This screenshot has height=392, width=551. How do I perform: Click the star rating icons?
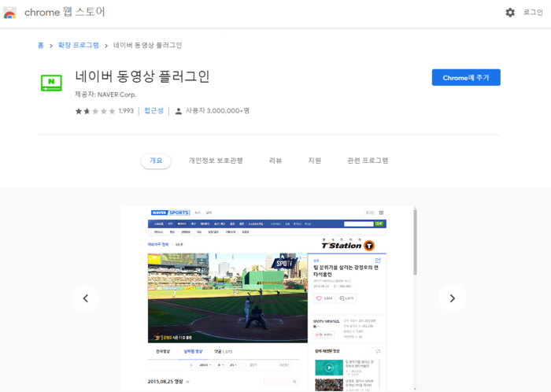pyautogui.click(x=95, y=111)
